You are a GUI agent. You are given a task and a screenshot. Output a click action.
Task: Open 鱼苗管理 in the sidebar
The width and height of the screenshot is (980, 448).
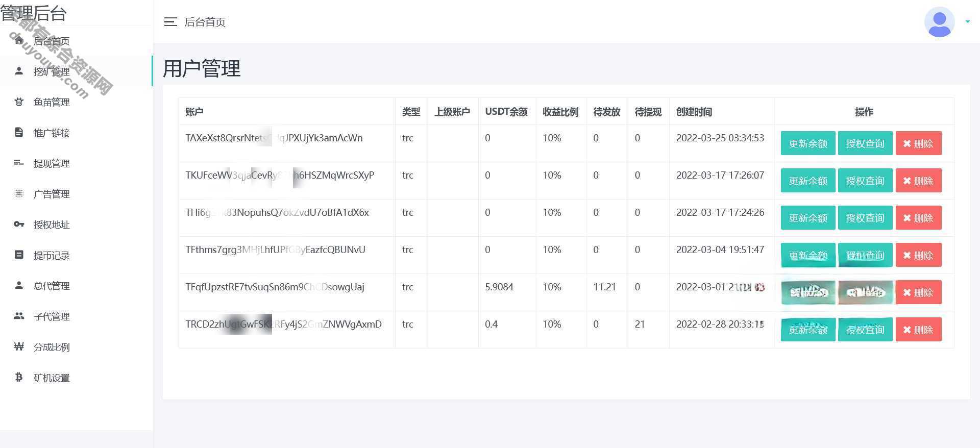tap(52, 102)
